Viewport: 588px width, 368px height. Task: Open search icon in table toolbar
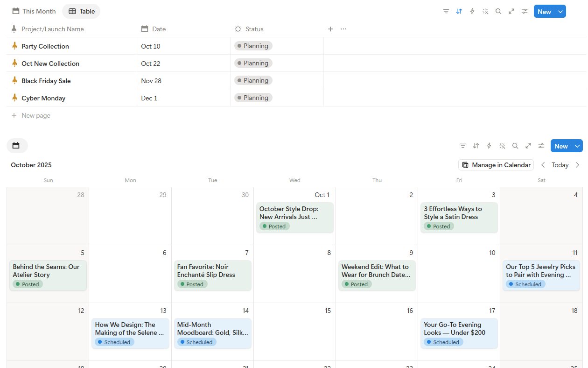(498, 11)
